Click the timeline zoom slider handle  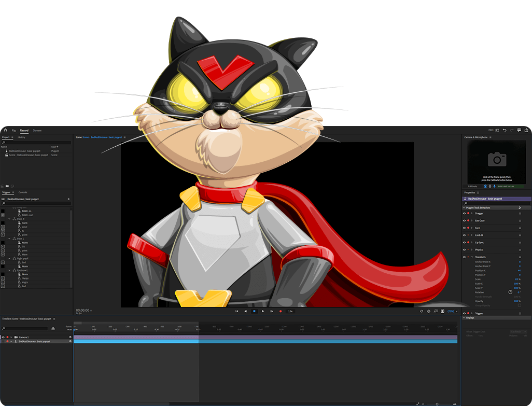(x=437, y=403)
